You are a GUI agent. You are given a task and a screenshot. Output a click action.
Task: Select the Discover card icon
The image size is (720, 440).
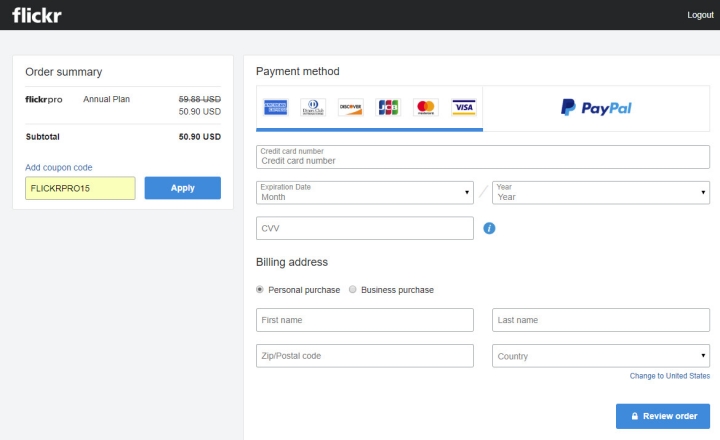coord(351,107)
